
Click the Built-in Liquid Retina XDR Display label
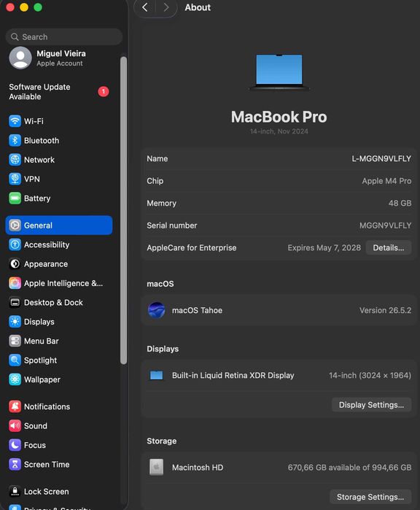[233, 375]
